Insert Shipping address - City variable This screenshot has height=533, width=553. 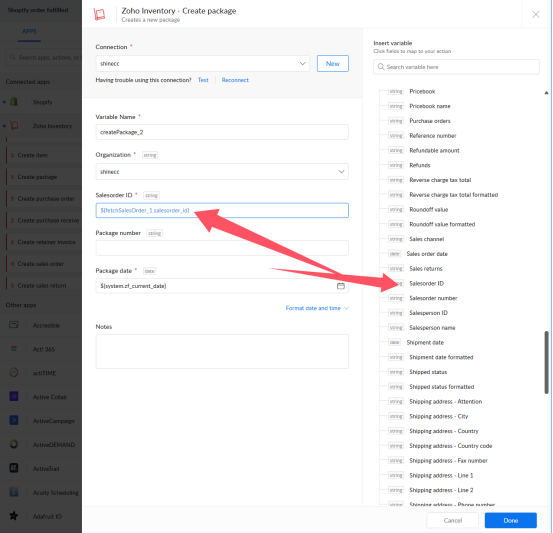point(438,417)
